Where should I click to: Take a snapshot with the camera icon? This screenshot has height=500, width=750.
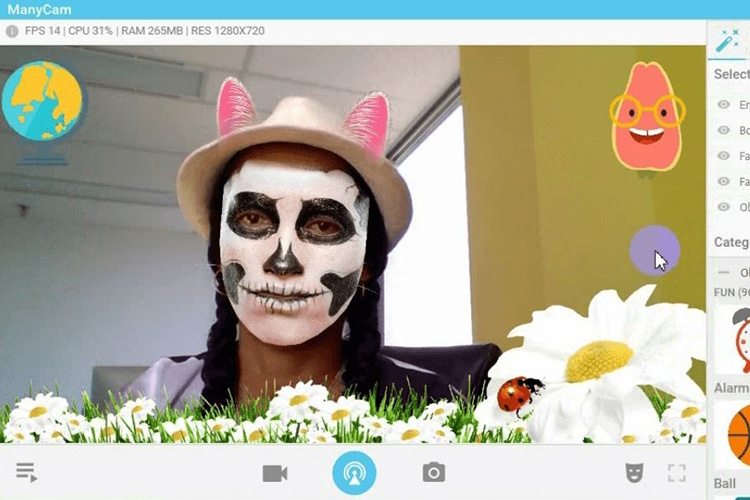(434, 473)
